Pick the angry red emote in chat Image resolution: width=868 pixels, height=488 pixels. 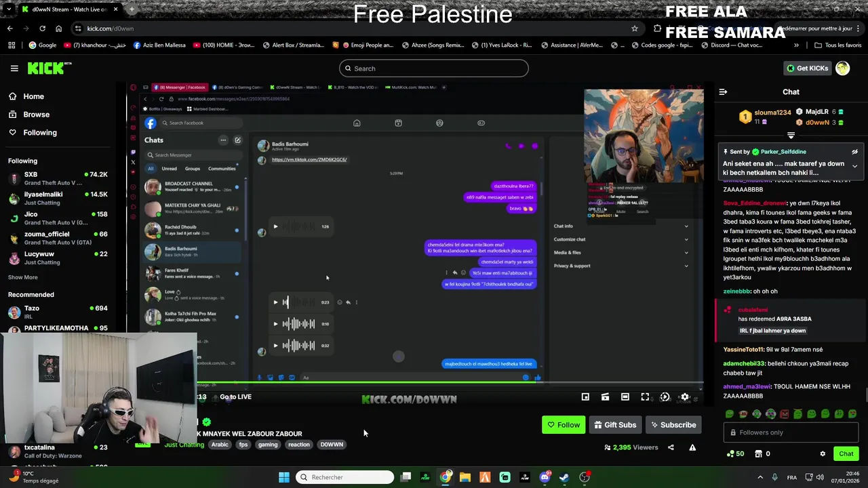coord(784,413)
